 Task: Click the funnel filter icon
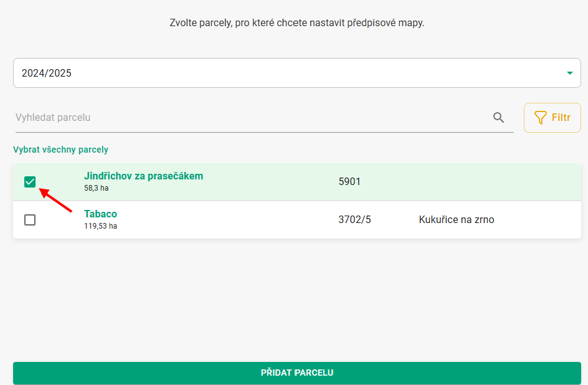[x=541, y=117]
